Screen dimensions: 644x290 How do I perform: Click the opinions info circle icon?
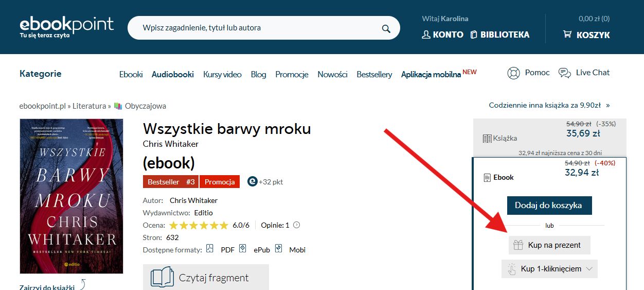[296, 225]
